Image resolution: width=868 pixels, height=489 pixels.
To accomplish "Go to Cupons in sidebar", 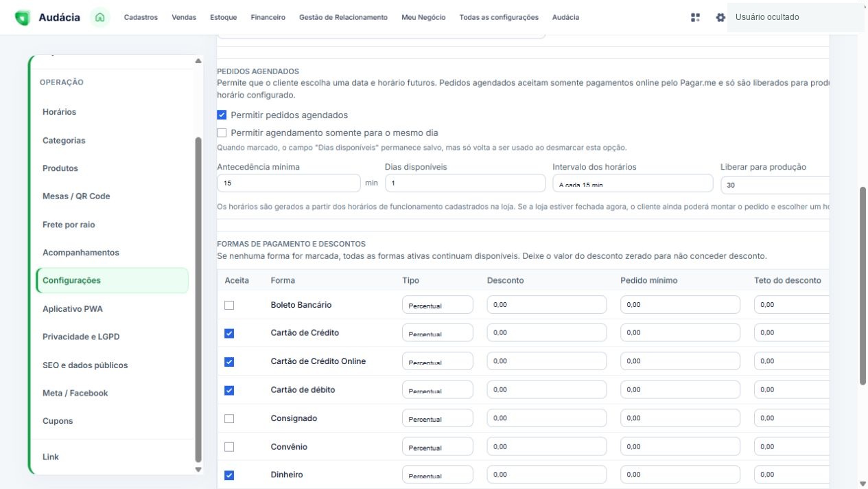I will (x=112, y=421).
